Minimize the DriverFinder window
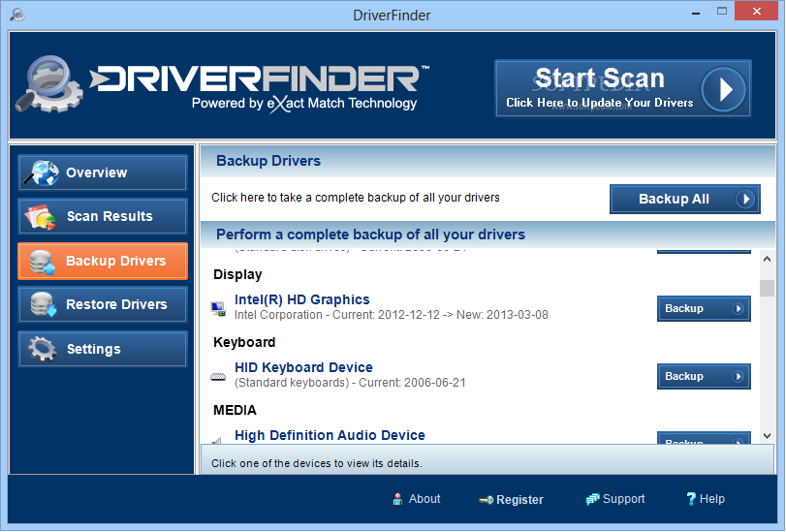The height and width of the screenshot is (532, 786). pyautogui.click(x=696, y=12)
